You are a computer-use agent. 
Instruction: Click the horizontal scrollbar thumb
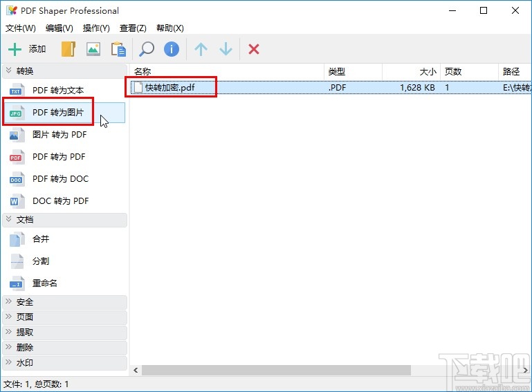click(276, 370)
